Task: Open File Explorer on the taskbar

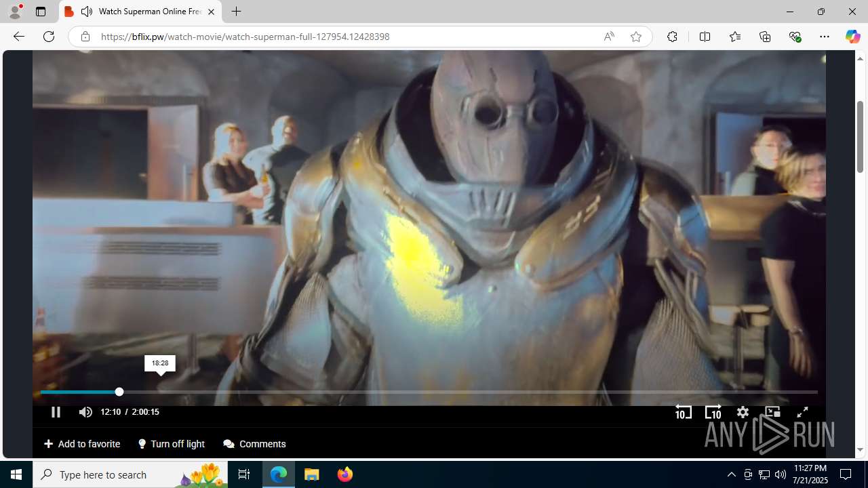Action: tap(312, 474)
